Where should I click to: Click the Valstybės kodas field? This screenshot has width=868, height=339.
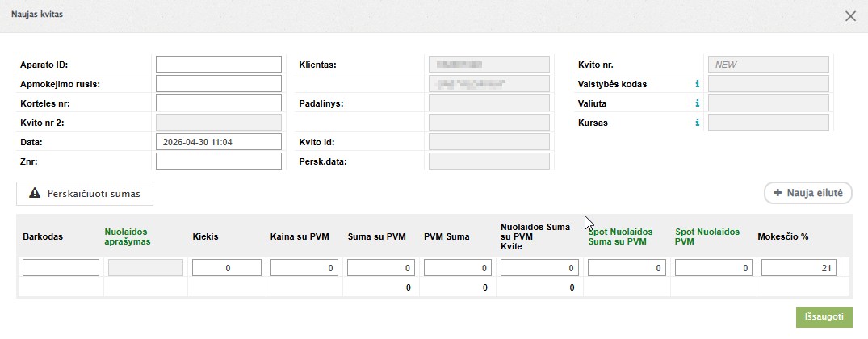coord(769,83)
